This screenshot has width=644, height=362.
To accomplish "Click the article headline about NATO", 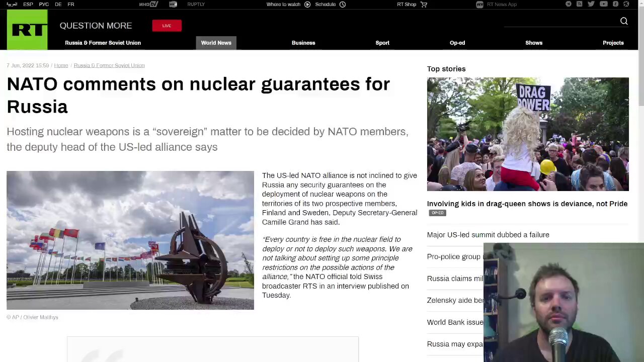I will [198, 95].
